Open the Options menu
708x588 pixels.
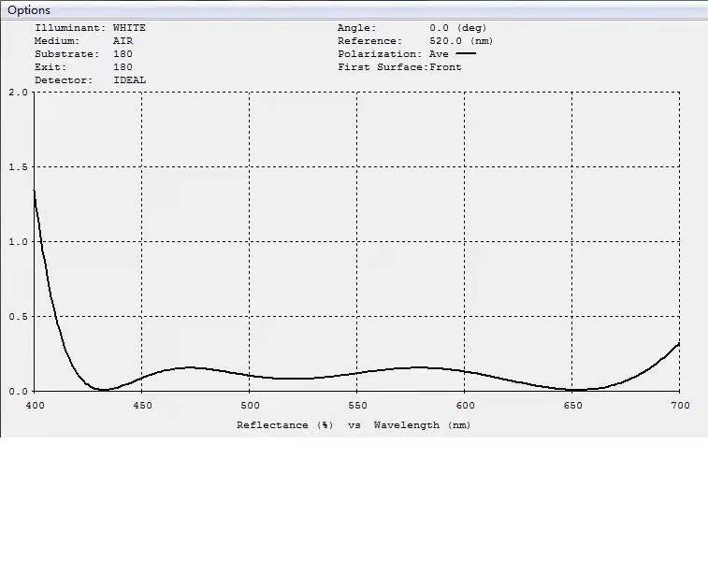[x=29, y=10]
